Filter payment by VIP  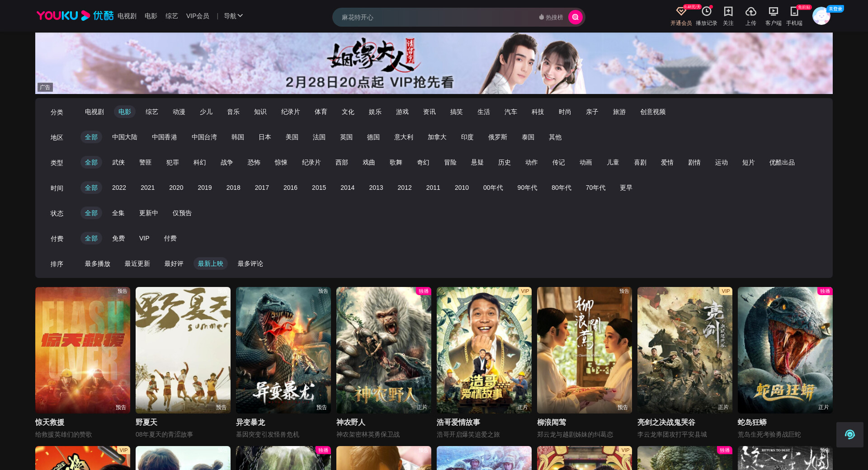(144, 238)
